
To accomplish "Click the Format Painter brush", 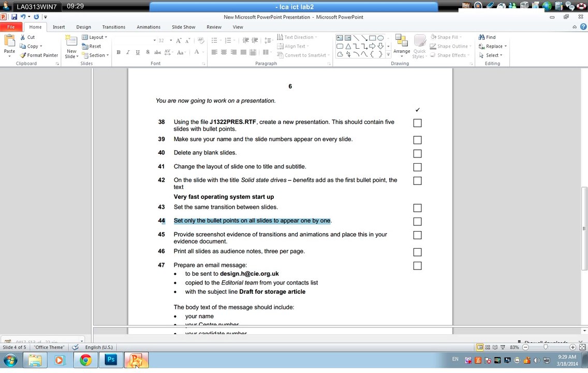I will click(x=23, y=55).
